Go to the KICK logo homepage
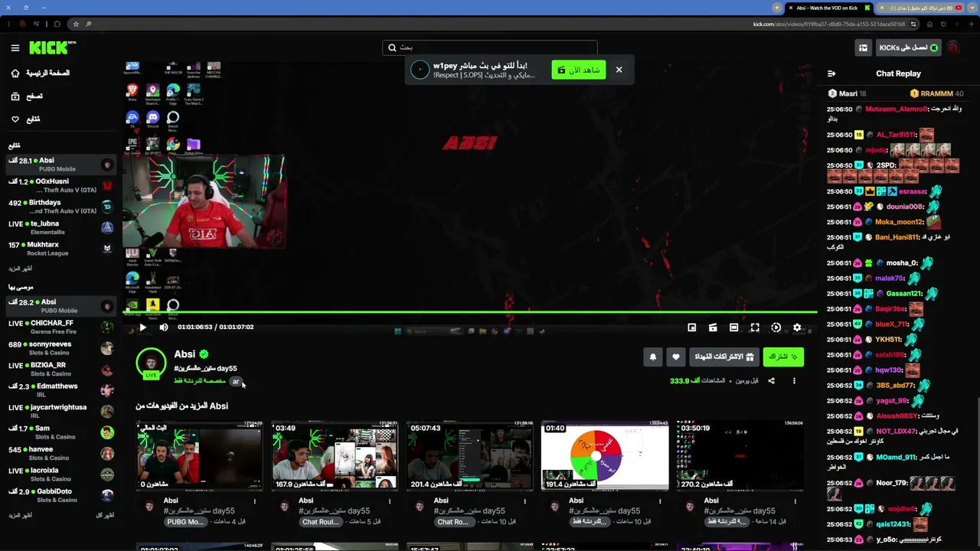The width and height of the screenshot is (980, 551). tap(52, 47)
